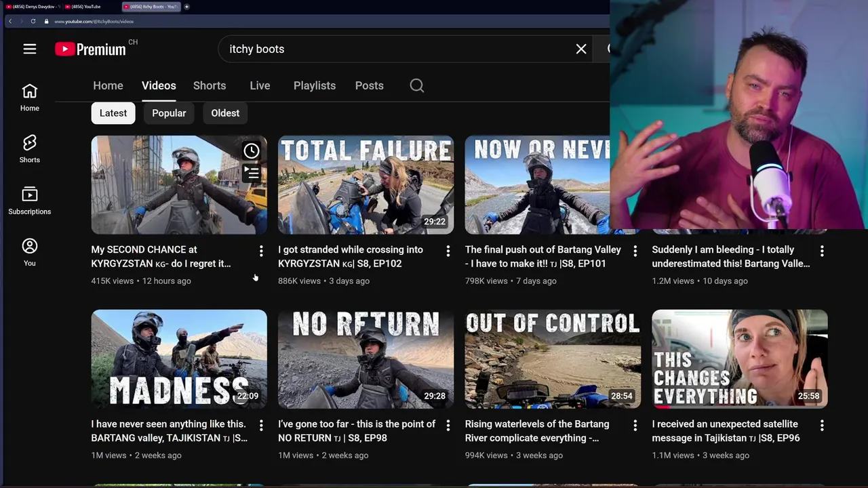The image size is (868, 488).
Task: Open more options for Bartang Valley EP101 video
Action: pyautogui.click(x=635, y=251)
